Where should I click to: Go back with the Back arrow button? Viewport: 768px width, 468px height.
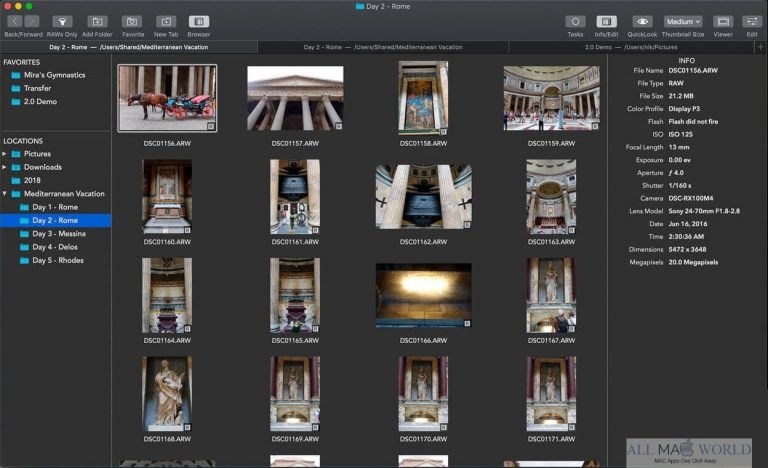click(x=15, y=21)
